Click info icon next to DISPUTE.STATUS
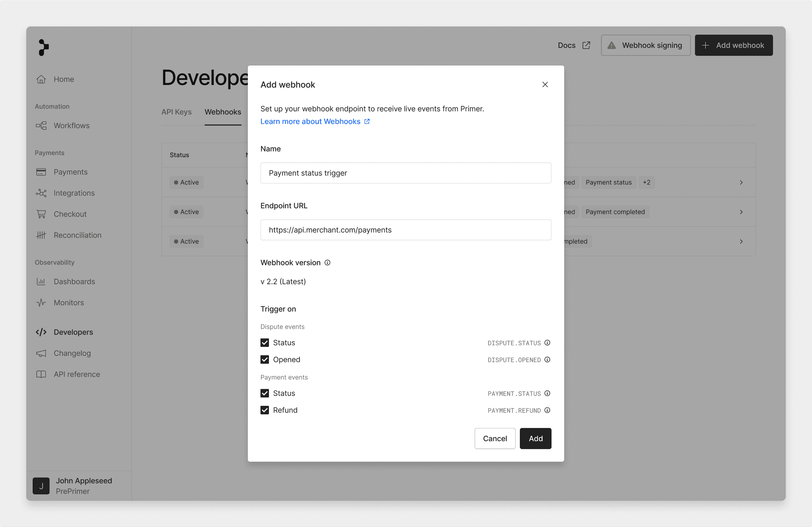The height and width of the screenshot is (527, 812). (547, 343)
